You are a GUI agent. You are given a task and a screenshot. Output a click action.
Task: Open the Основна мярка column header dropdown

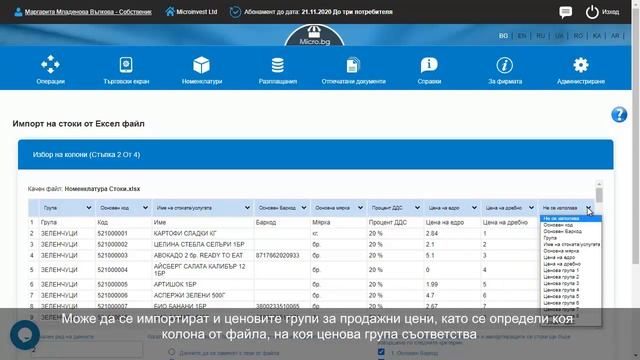tap(339, 208)
